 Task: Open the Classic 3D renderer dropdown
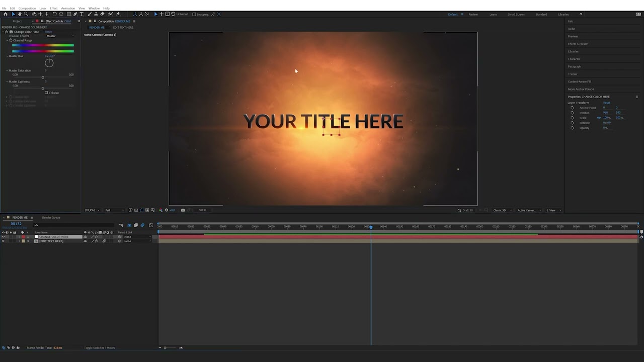502,210
